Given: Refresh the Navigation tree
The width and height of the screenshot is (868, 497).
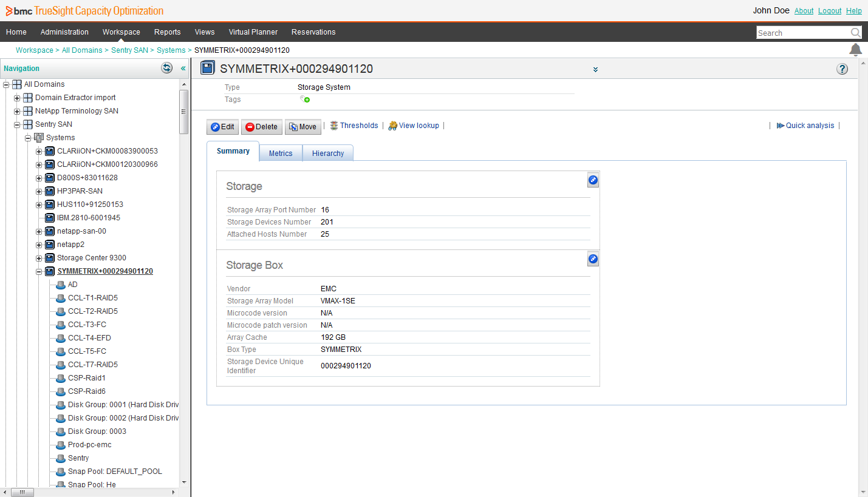Looking at the screenshot, I should point(166,68).
